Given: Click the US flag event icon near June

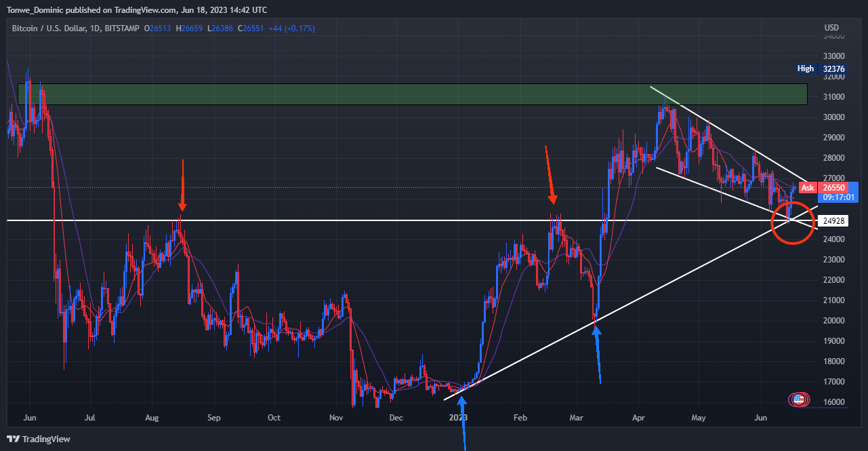Looking at the screenshot, I should click(799, 399).
